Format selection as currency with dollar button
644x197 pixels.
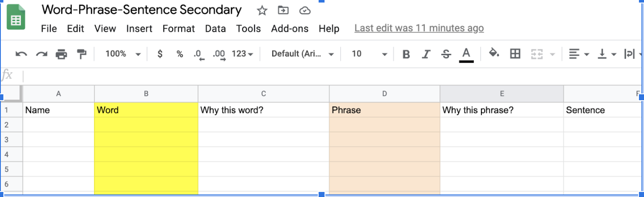click(x=160, y=54)
